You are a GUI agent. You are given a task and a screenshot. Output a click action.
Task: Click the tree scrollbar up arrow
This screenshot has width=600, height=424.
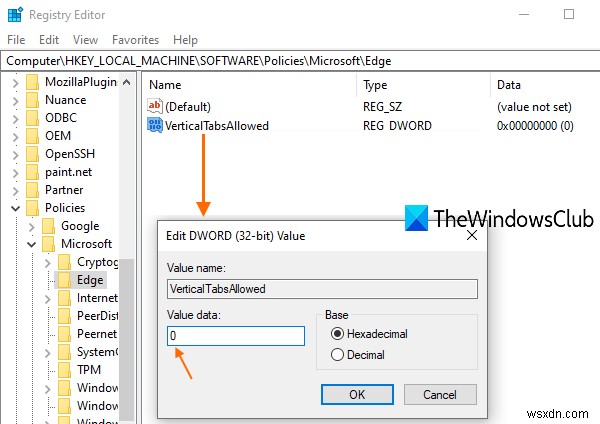(x=127, y=82)
